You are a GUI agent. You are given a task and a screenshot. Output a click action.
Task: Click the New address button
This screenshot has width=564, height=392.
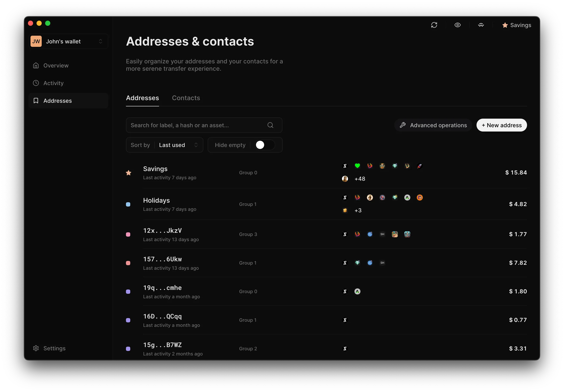tap(502, 125)
